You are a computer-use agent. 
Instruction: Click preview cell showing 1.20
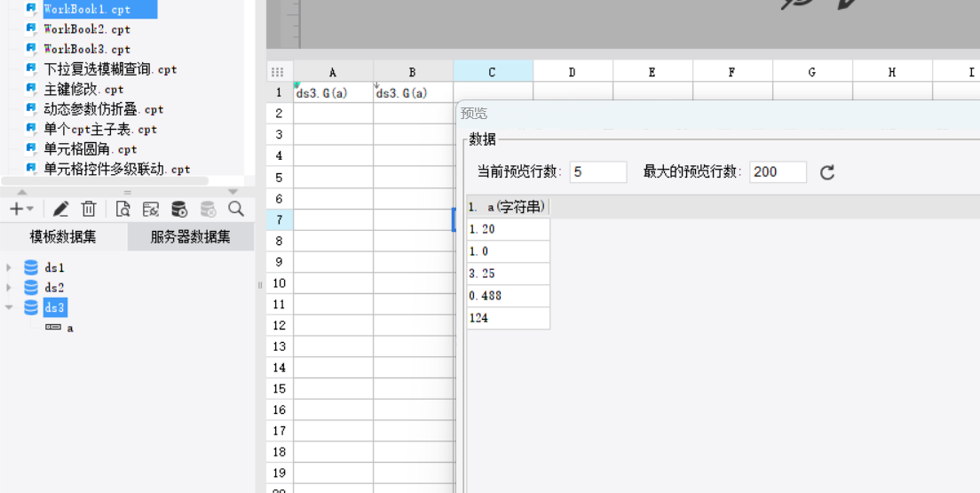pyautogui.click(x=508, y=229)
